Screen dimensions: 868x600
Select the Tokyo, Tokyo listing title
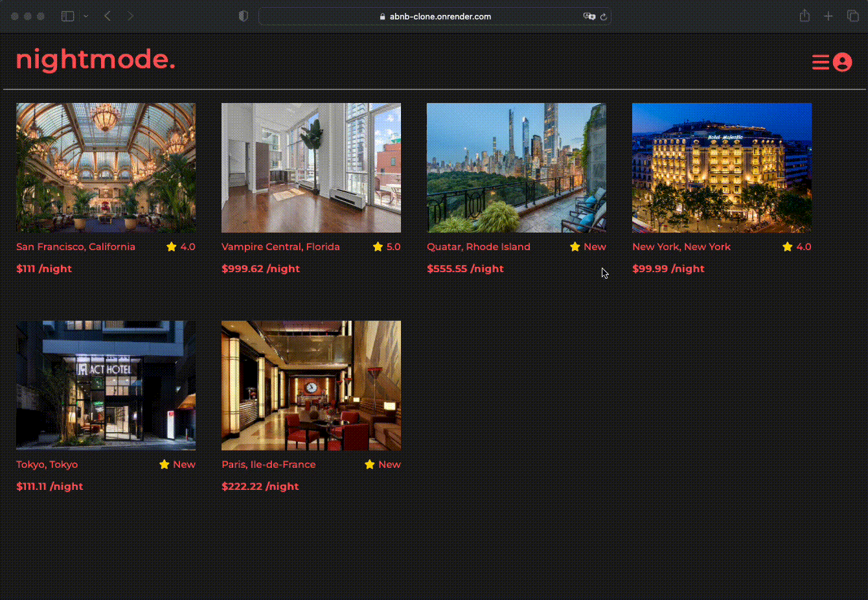click(x=47, y=464)
